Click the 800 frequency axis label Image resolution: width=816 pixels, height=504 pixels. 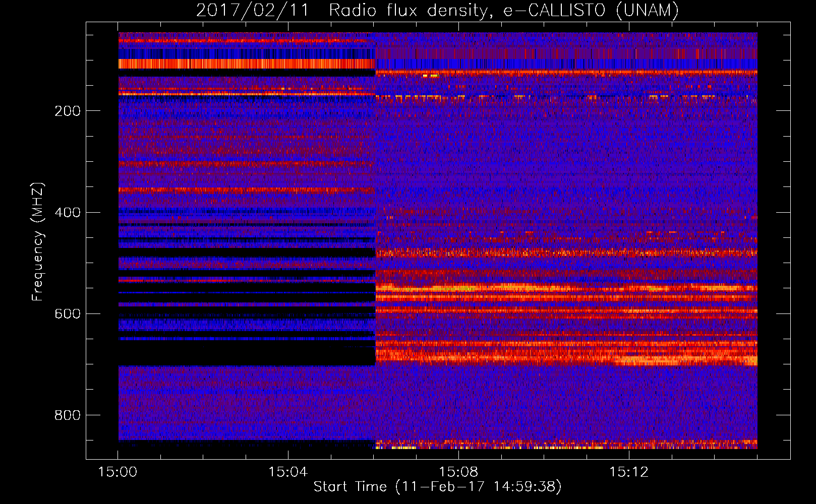[x=68, y=415]
